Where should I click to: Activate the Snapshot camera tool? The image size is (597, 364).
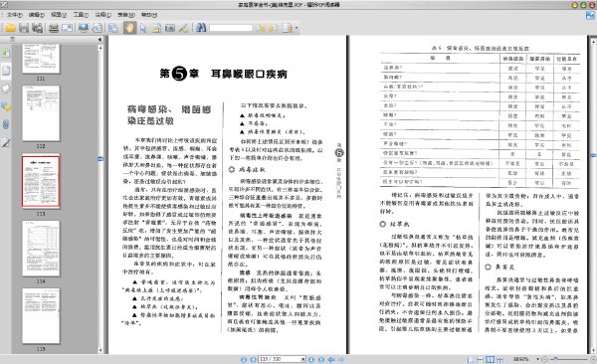[x=170, y=28]
